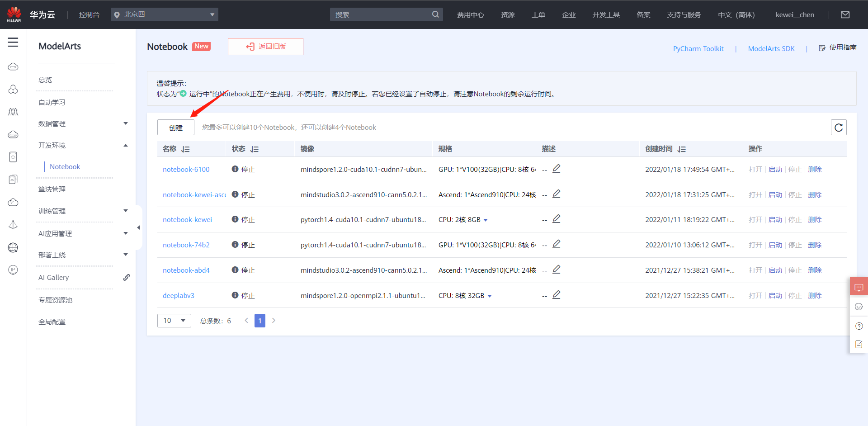This screenshot has width=868, height=426.
Task: Open the notebook-6100 link
Action: tap(186, 169)
